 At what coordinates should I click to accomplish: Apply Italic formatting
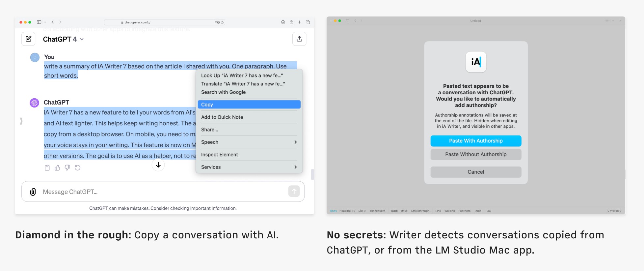pos(404,211)
